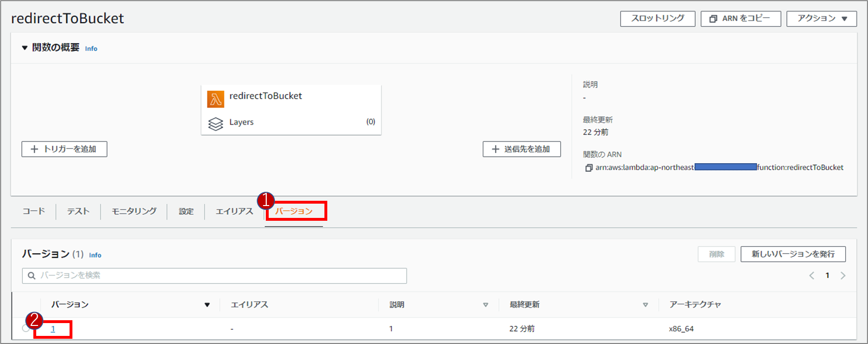Switch to the モニタリング tab
The image size is (868, 344).
tap(134, 211)
